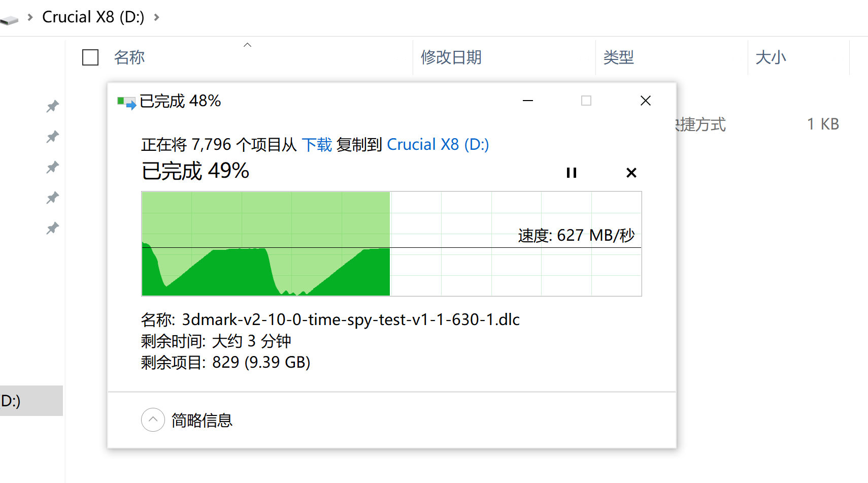This screenshot has height=483, width=868.
Task: Sort files by the 修改日期 column
Action: click(451, 57)
